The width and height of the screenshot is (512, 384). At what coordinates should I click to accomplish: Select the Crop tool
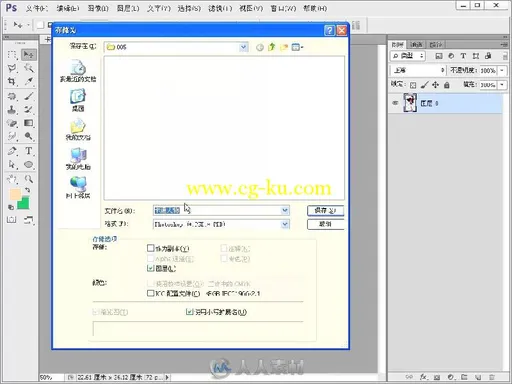click(x=12, y=81)
